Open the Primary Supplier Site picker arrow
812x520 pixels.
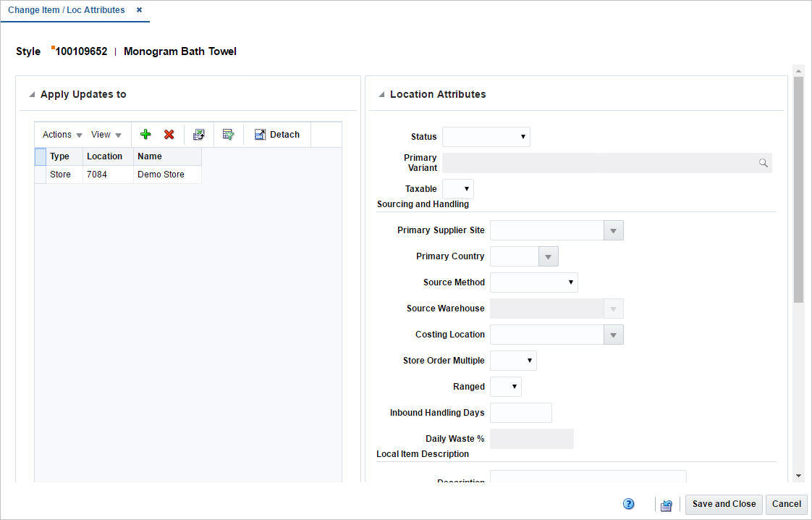pos(613,230)
